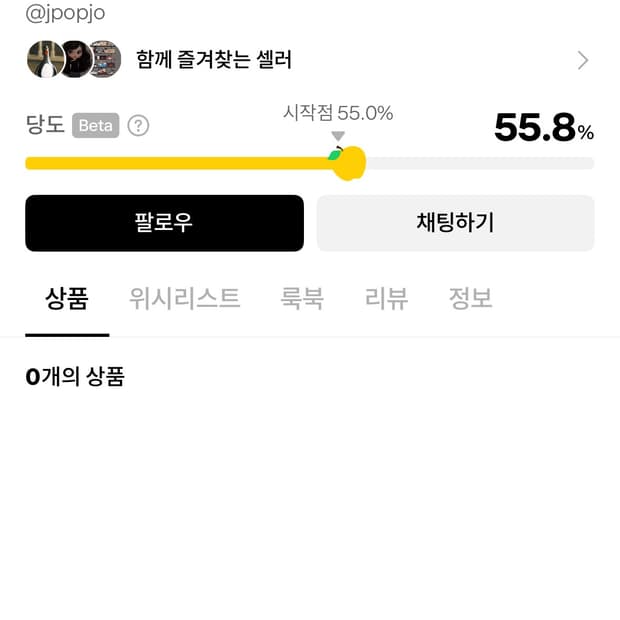Tap the 채팅하기 button
The width and height of the screenshot is (620, 620).
(455, 222)
